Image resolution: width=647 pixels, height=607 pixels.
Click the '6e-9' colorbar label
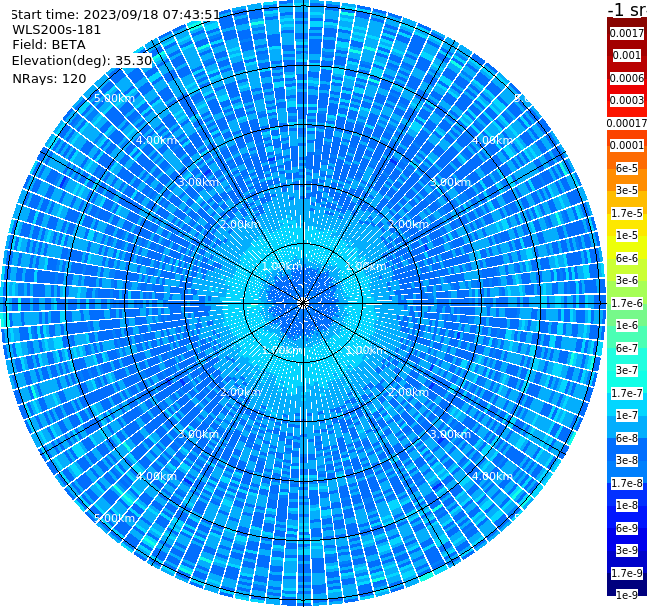coord(627,528)
